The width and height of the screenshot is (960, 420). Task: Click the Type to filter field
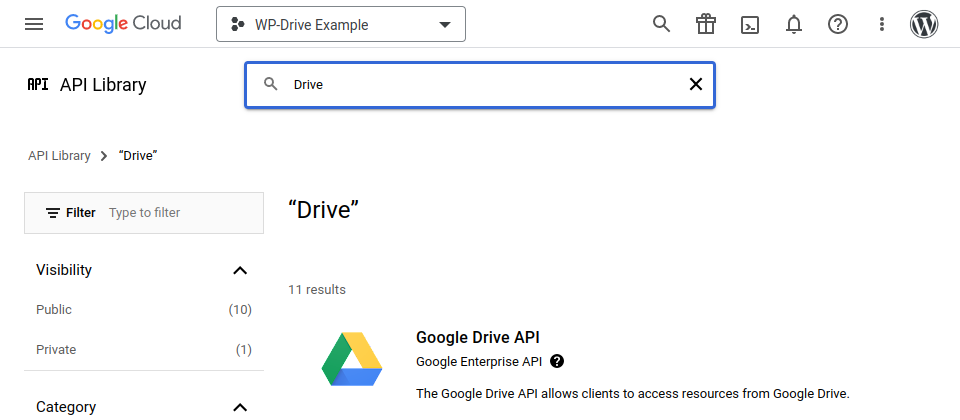[x=180, y=213]
